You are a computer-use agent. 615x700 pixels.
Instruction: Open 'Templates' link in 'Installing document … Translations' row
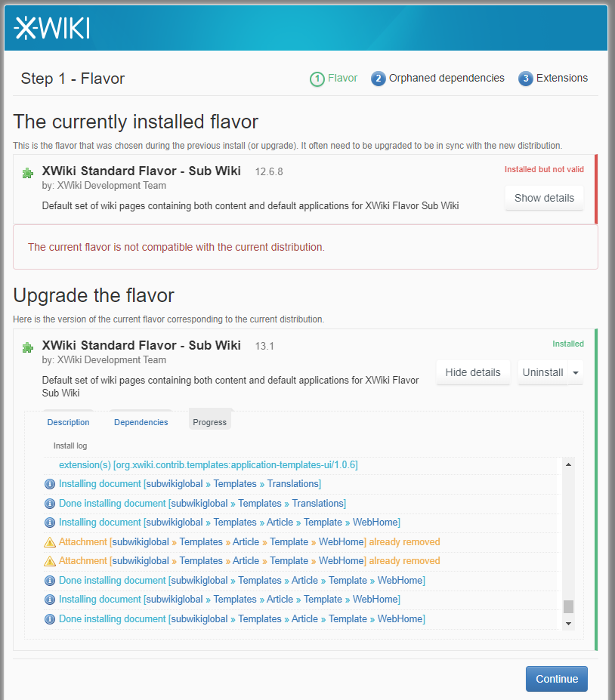pos(235,484)
